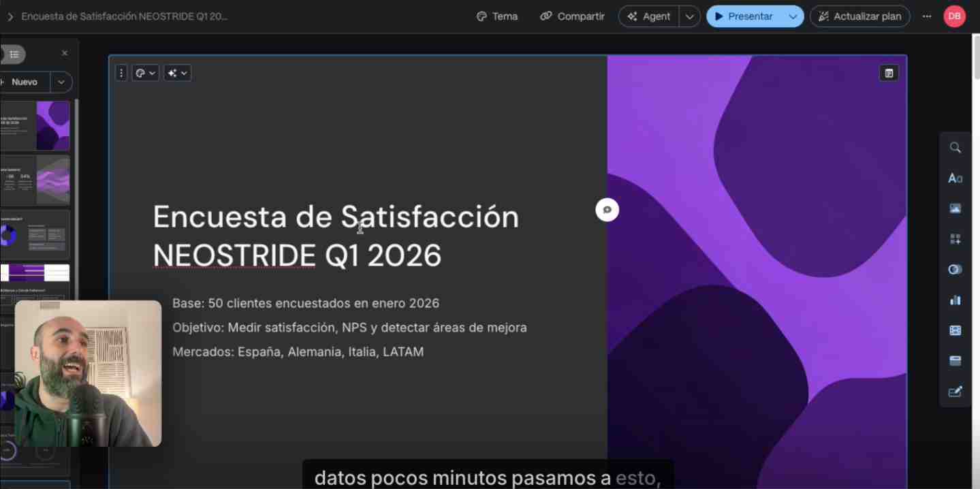
Task: Open the search icon in right sidebar
Action: click(955, 148)
